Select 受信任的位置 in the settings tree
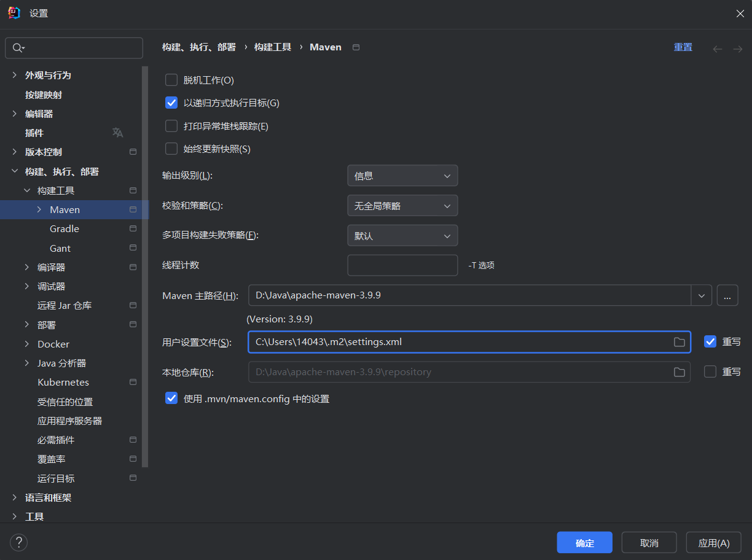This screenshot has height=560, width=752. (x=65, y=402)
